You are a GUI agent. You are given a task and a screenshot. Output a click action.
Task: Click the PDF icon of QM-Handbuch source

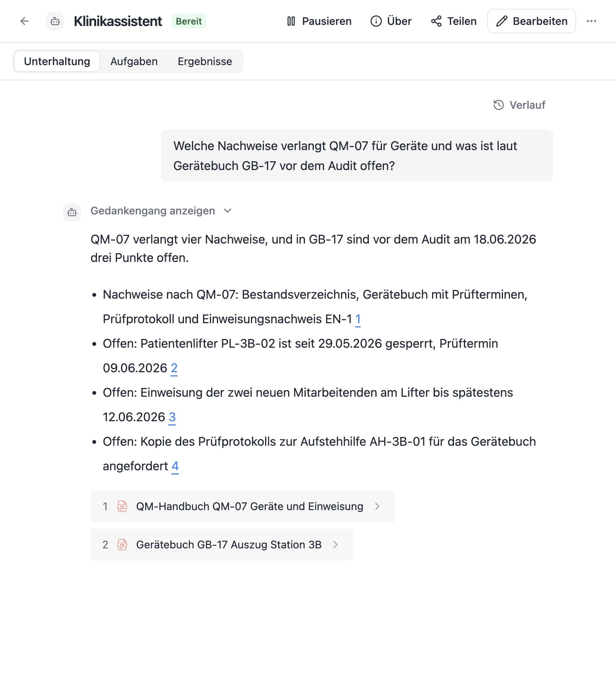(122, 506)
